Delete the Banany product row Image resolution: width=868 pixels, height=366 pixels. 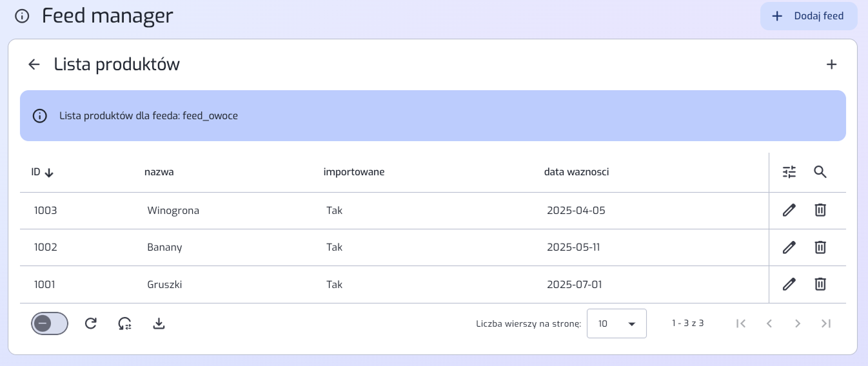(820, 247)
